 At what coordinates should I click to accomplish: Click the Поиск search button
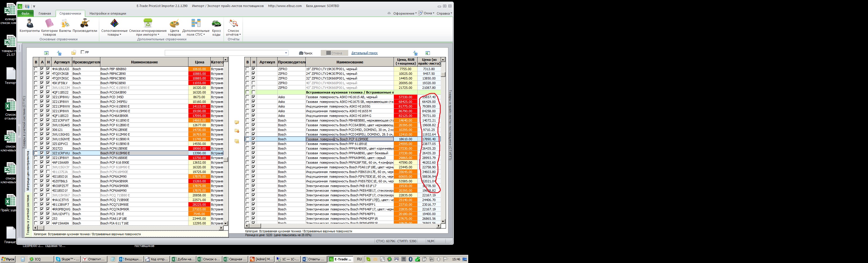(x=306, y=53)
